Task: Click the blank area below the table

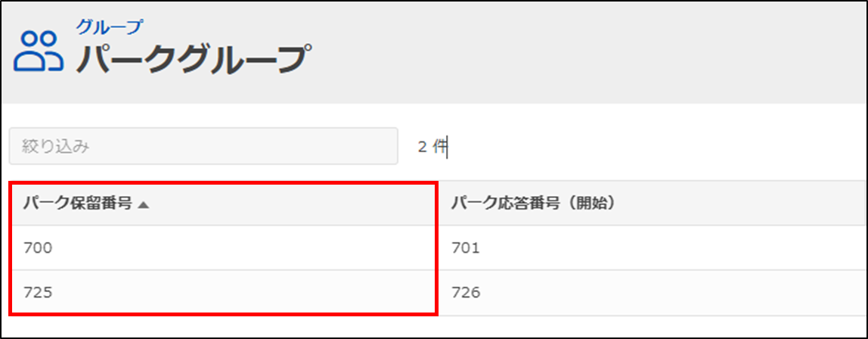Action: pos(434,327)
